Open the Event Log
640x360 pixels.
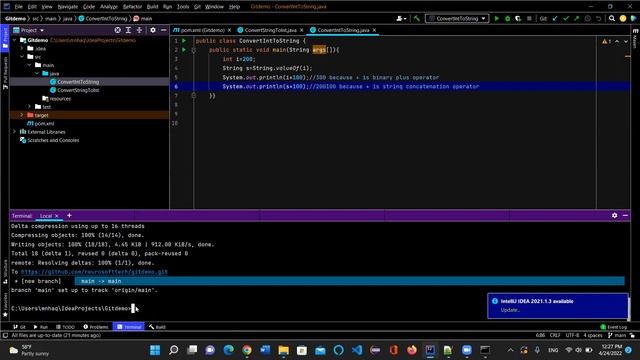coord(613,327)
